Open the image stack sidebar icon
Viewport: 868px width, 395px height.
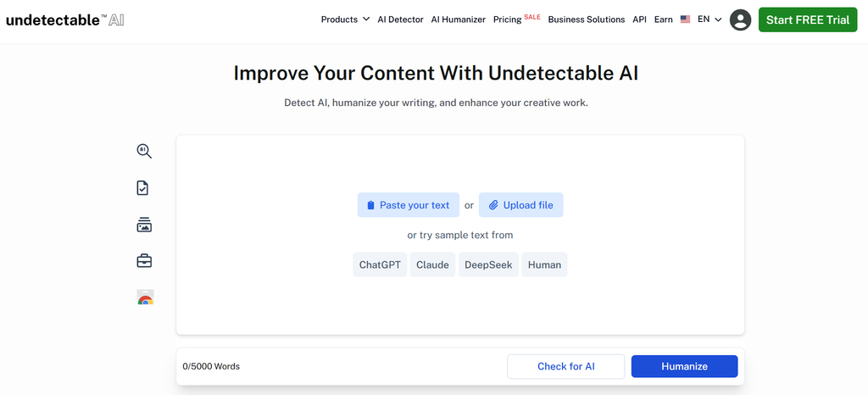144,225
